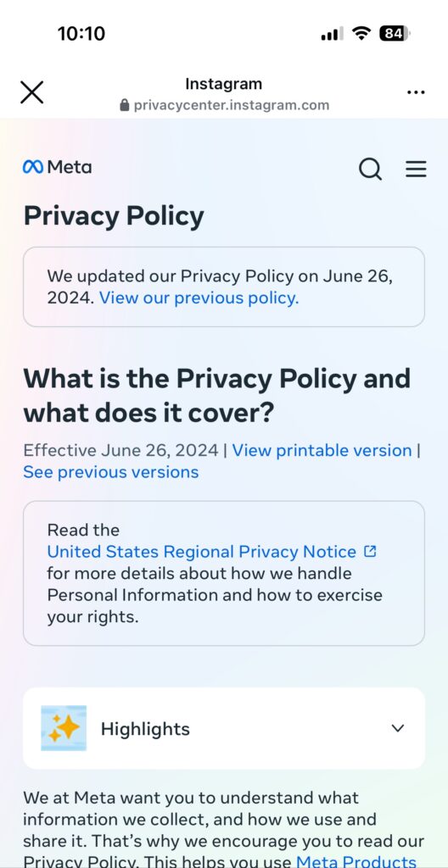448x868 pixels.
Task: Expand the Highlights section chevron
Action: tap(398, 728)
